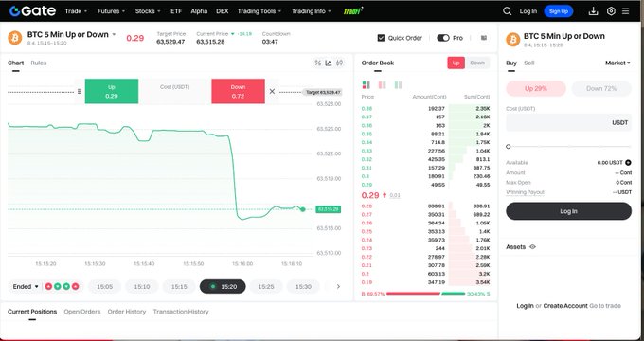Image resolution: width=644 pixels, height=341 pixels.
Task: Open the settings hexagon icon in header
Action: 611,11
